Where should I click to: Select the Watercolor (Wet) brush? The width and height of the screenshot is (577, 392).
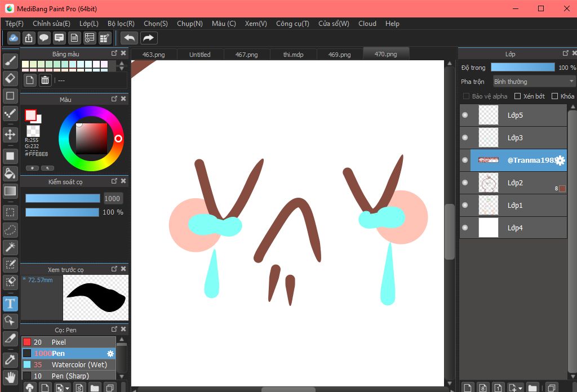69,365
